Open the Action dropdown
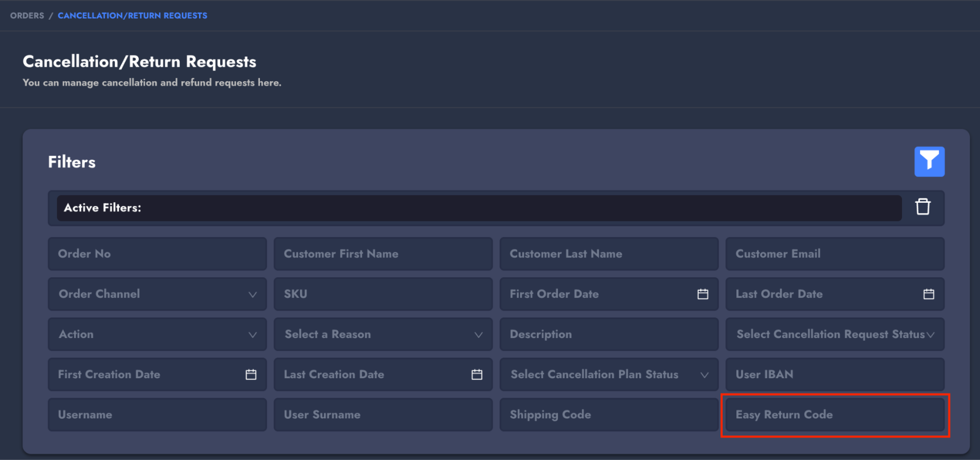This screenshot has width=980, height=460. 157,334
